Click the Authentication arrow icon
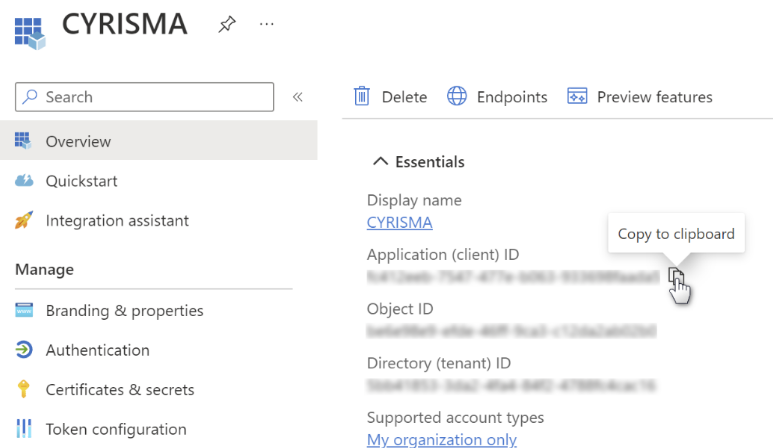 click(x=24, y=349)
